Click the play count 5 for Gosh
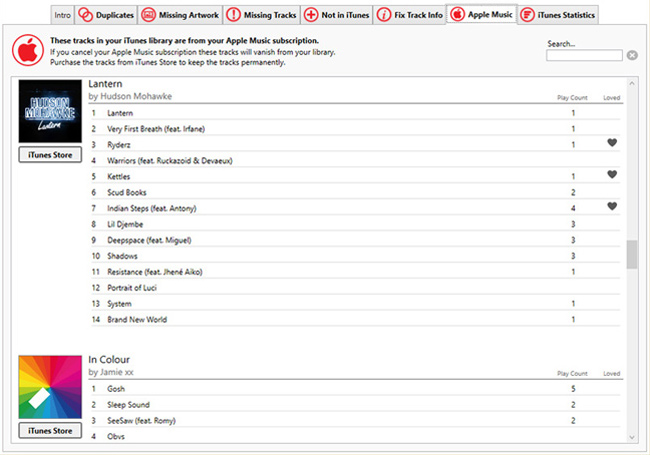650x455 pixels. 573,389
